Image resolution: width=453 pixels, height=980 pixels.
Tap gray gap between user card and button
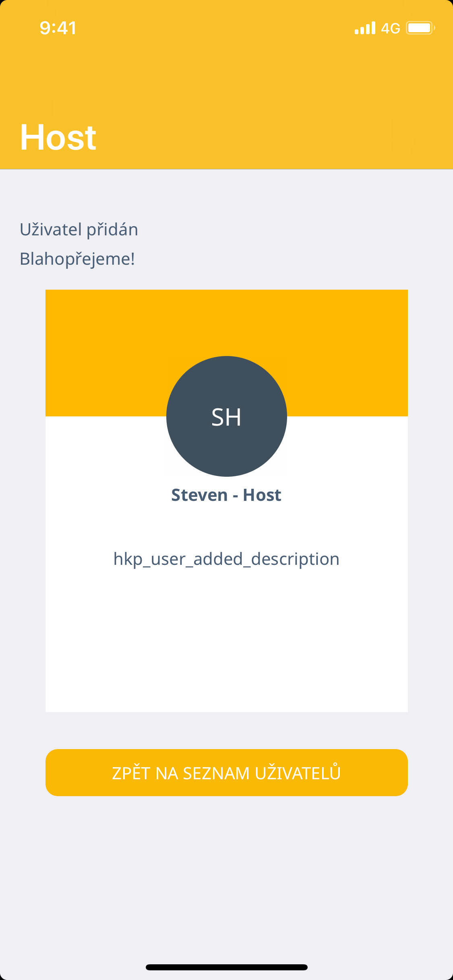coord(226,730)
